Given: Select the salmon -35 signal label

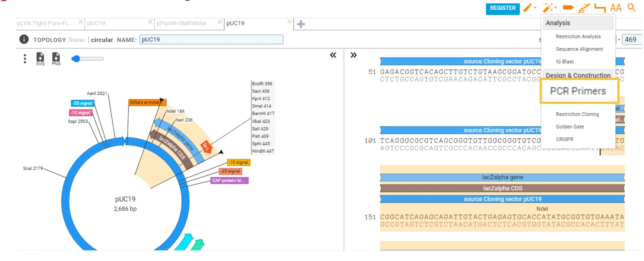Looking at the screenshot, I should (230, 171).
